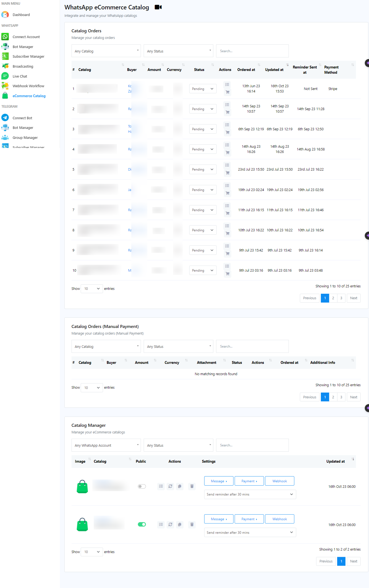Enable Public toggle for first catalog
This screenshot has height=588, width=369.
[x=142, y=486]
